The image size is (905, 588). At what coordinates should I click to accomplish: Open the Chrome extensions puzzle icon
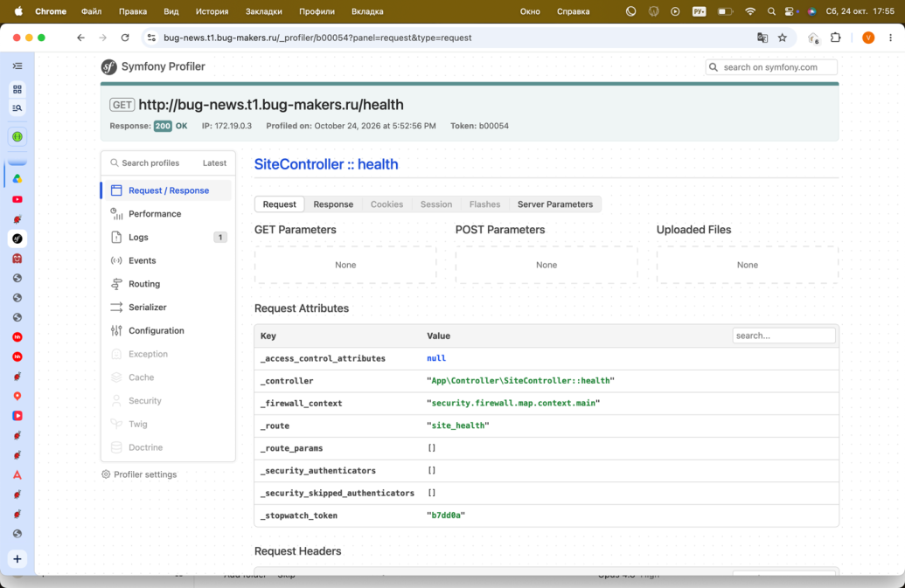(835, 38)
